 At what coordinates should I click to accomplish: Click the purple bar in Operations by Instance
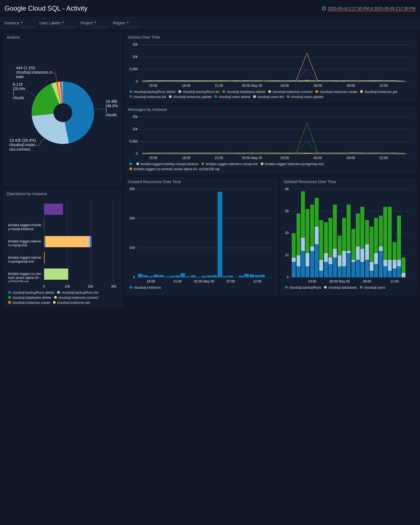[53, 209]
